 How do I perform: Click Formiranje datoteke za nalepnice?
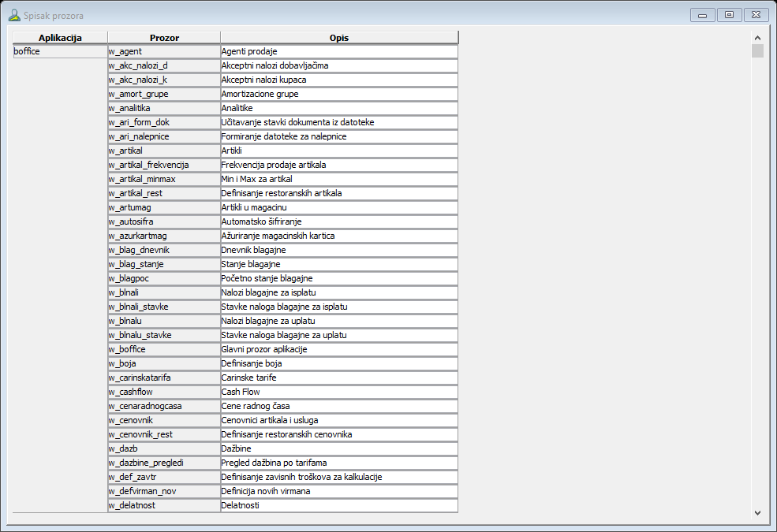(339, 136)
